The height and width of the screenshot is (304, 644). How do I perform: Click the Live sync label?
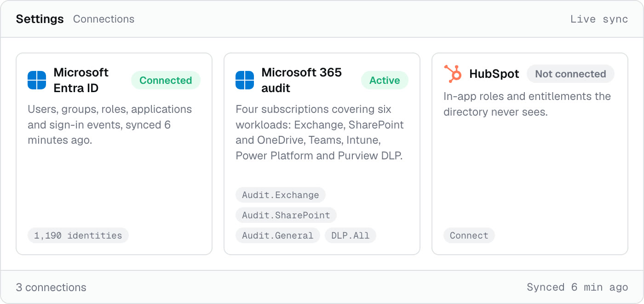click(599, 19)
